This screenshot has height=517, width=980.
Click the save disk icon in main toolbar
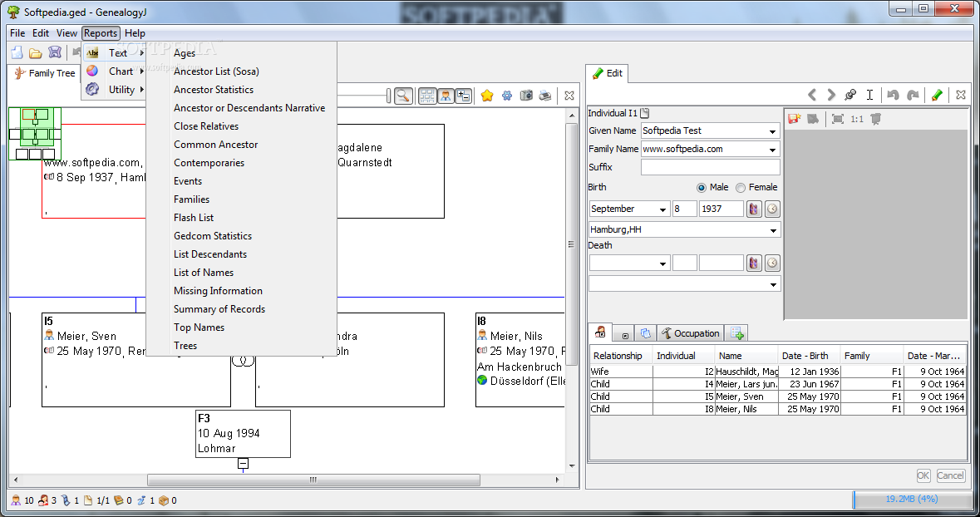pyautogui.click(x=55, y=52)
